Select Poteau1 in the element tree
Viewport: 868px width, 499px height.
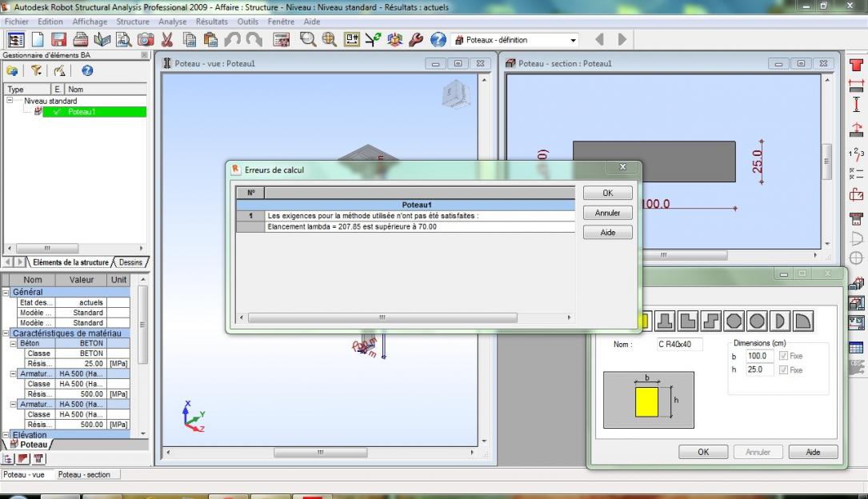[x=94, y=112]
